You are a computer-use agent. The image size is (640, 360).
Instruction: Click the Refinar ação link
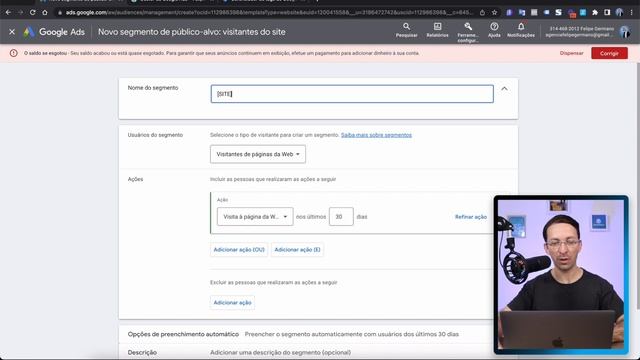[471, 217]
